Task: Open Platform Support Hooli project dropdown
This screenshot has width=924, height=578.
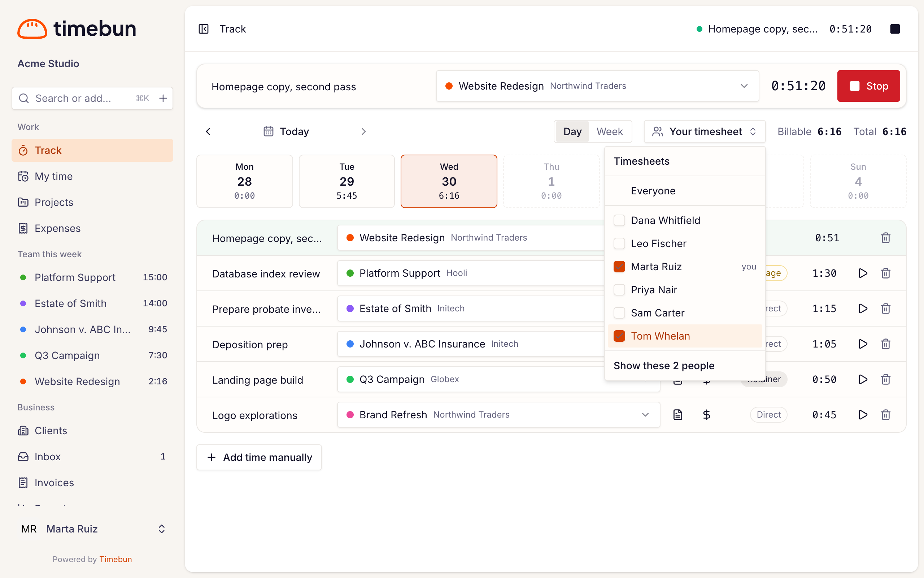Action: [x=471, y=273]
